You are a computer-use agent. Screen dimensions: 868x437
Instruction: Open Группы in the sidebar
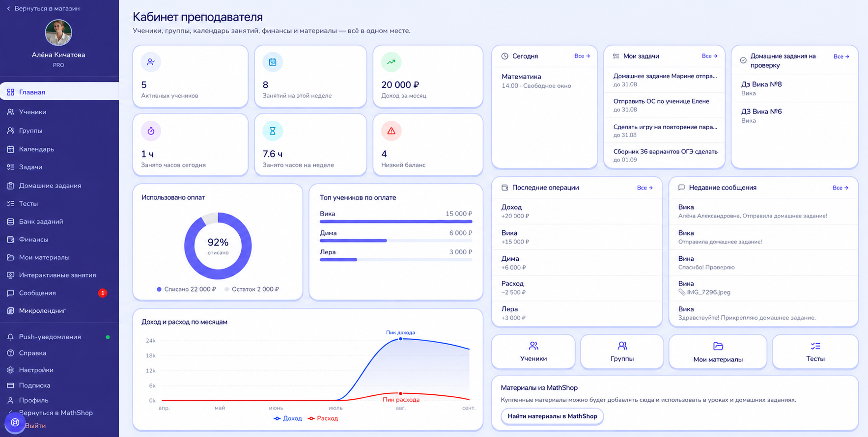click(59, 131)
